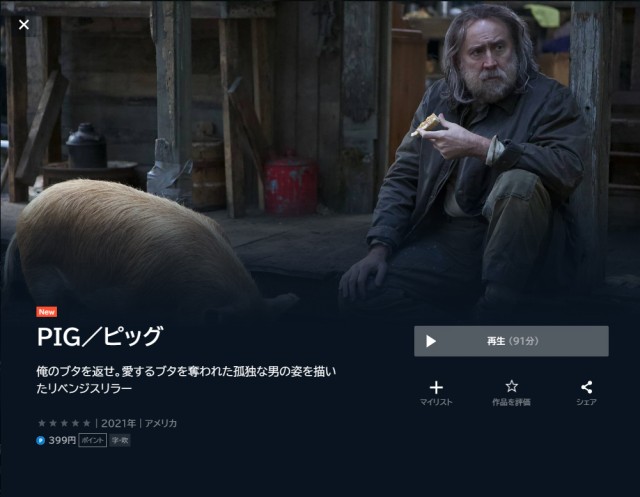Click the 字・吹 subtitle/dub badge
This screenshot has height=497, width=640.
tap(120, 440)
